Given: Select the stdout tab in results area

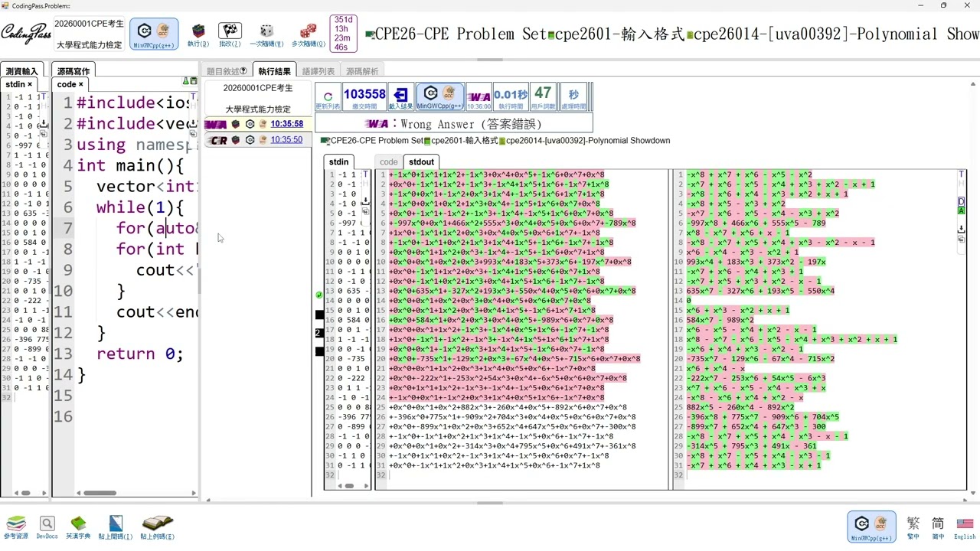Looking at the screenshot, I should pos(421,161).
